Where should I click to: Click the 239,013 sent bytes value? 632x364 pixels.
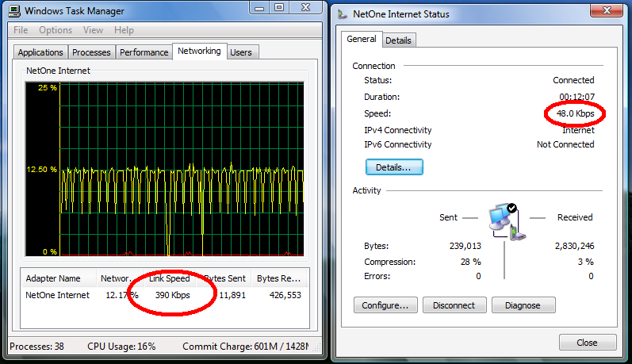[x=465, y=246]
